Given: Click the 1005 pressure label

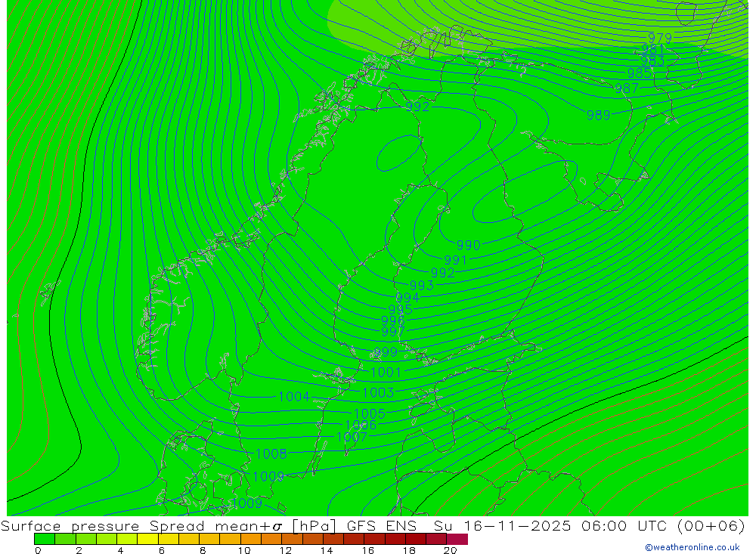Looking at the screenshot, I should click(370, 413).
